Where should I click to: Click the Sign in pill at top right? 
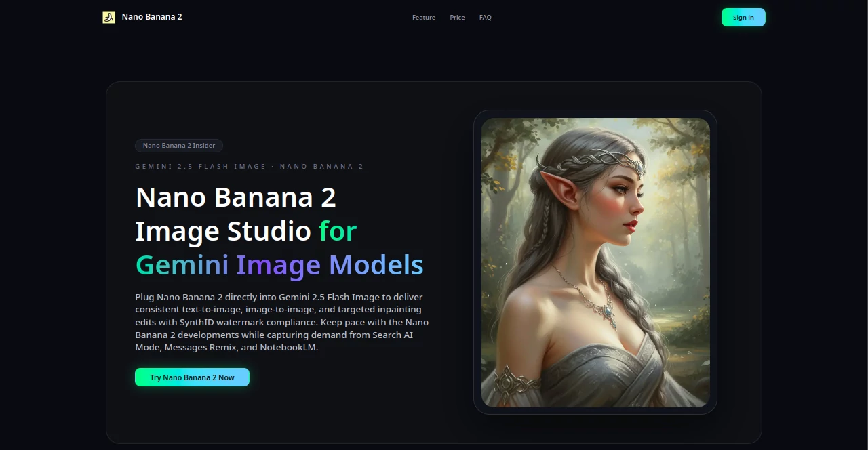pos(743,17)
